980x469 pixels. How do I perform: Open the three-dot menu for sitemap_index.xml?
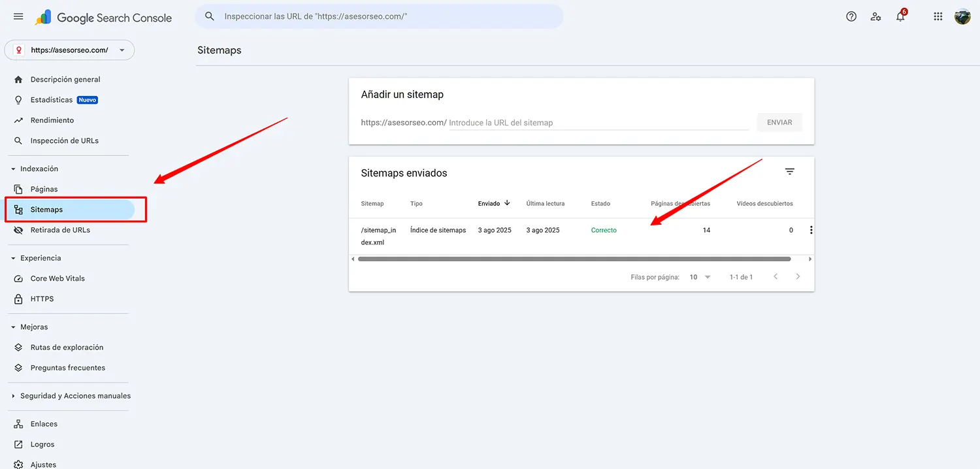click(x=811, y=230)
